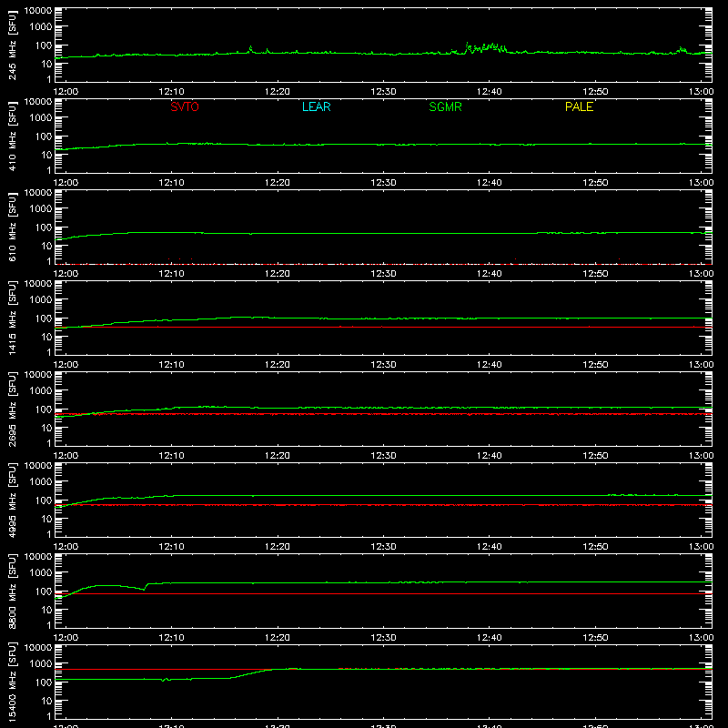
Task: Click 12:30 time label of 4995 MHz plot
Action: click(x=383, y=547)
